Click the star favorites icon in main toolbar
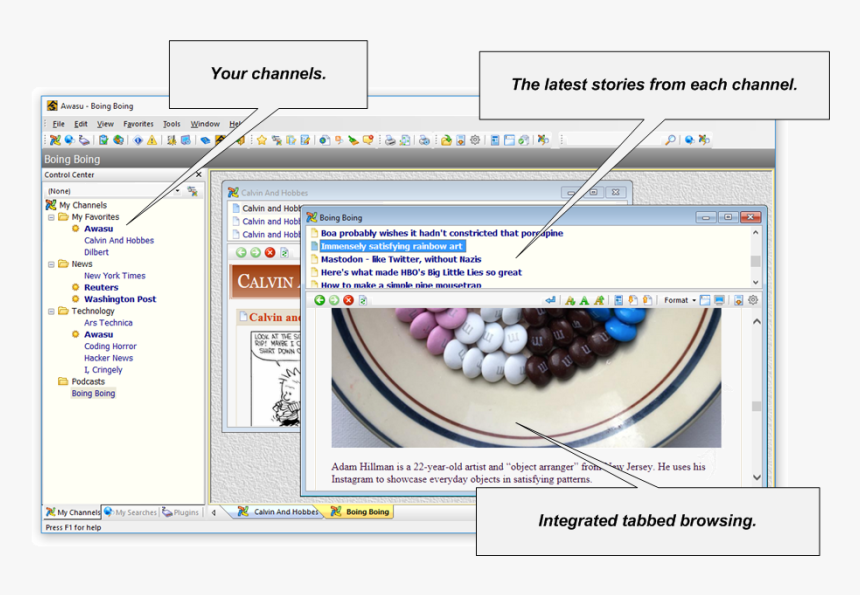The width and height of the screenshot is (860, 595). [x=262, y=140]
